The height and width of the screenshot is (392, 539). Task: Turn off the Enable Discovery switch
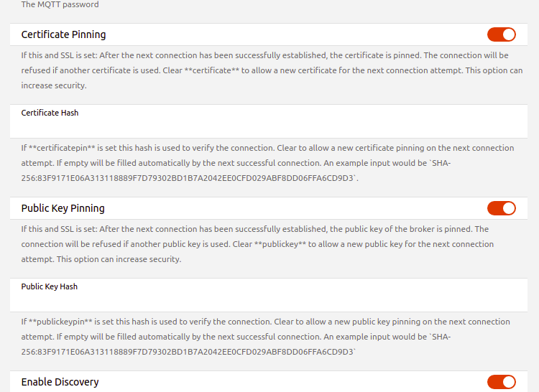[501, 382]
